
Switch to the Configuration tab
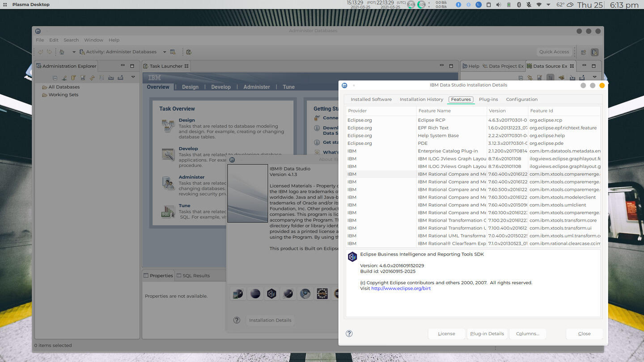point(521,99)
